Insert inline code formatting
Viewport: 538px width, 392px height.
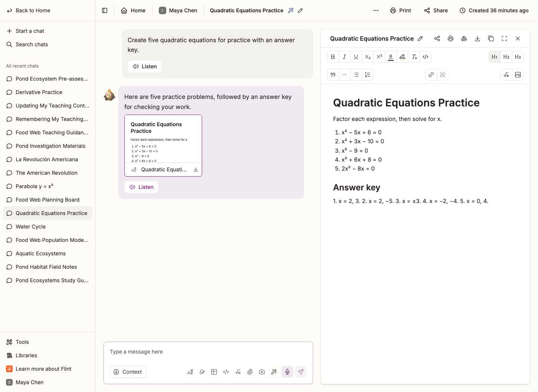click(x=426, y=57)
